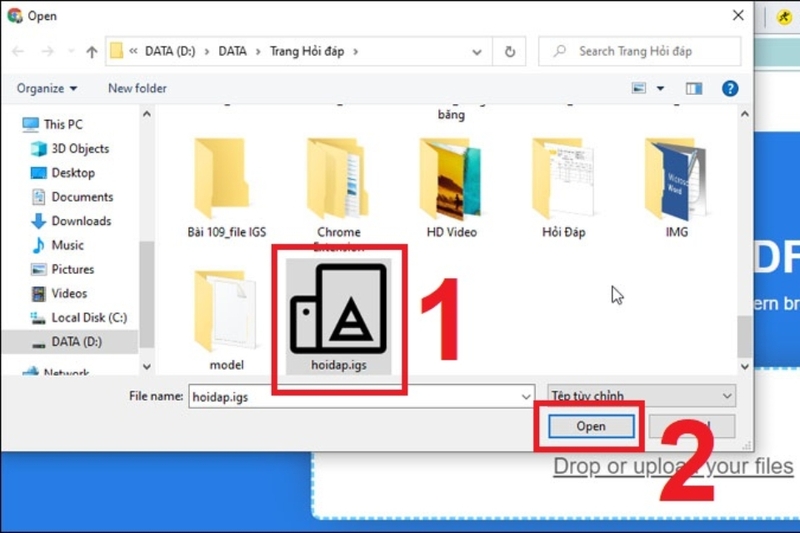Create a New folder
Image resolution: width=800 pixels, height=533 pixels.
(137, 88)
